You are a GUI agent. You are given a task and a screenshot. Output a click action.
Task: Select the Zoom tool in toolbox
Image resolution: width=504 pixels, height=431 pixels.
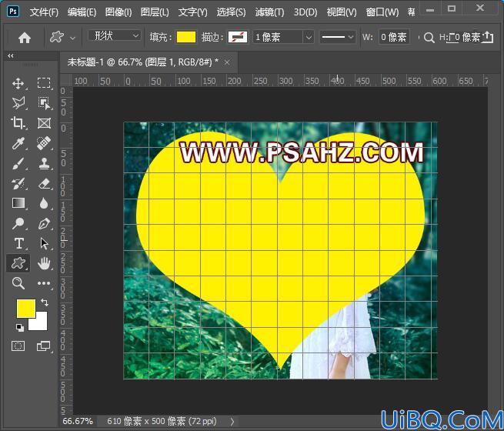pyautogui.click(x=18, y=283)
